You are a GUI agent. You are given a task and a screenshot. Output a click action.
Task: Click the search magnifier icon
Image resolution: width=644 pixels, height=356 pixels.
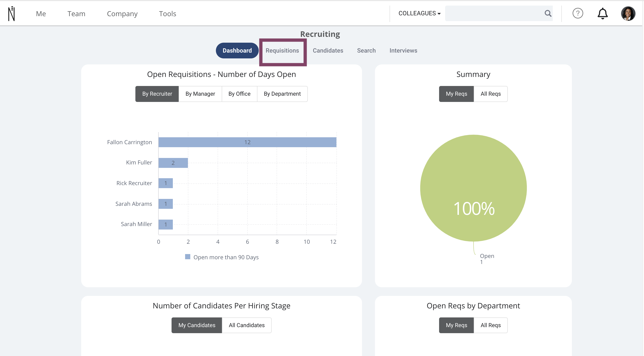548,13
